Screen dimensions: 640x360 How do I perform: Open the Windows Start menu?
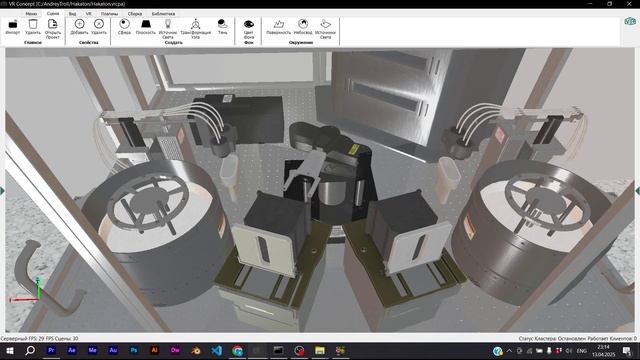point(10,351)
